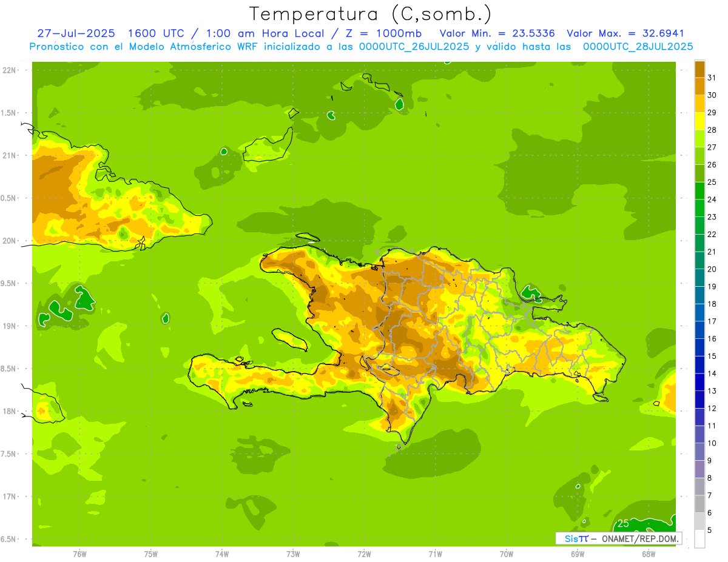The image size is (728, 562).
Task: Click the '72W' longitude axis label
Action: pos(364,554)
